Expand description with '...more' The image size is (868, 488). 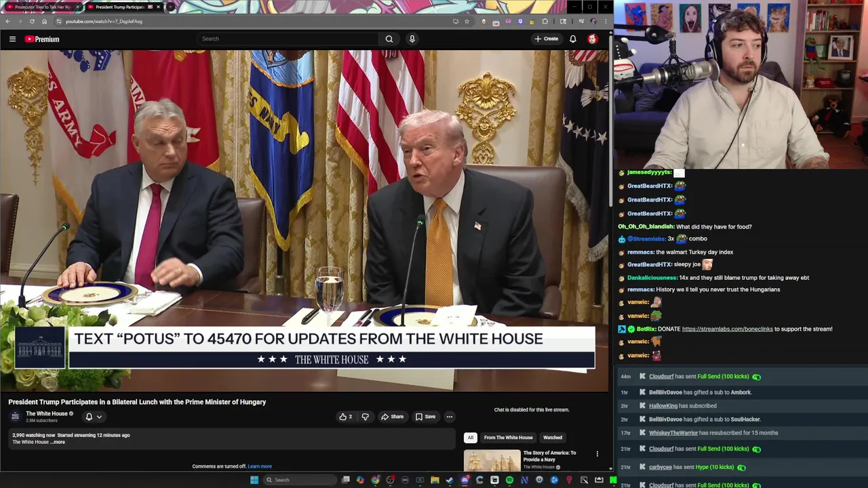click(x=58, y=442)
